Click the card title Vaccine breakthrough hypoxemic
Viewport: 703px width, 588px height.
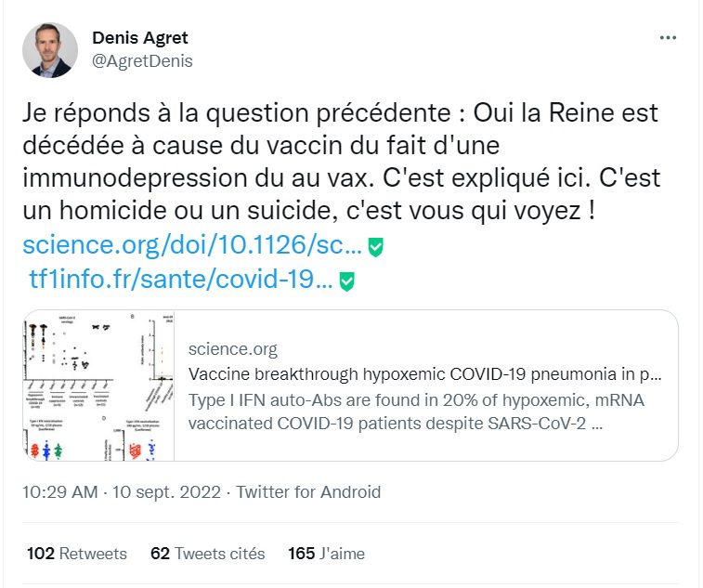click(x=425, y=374)
